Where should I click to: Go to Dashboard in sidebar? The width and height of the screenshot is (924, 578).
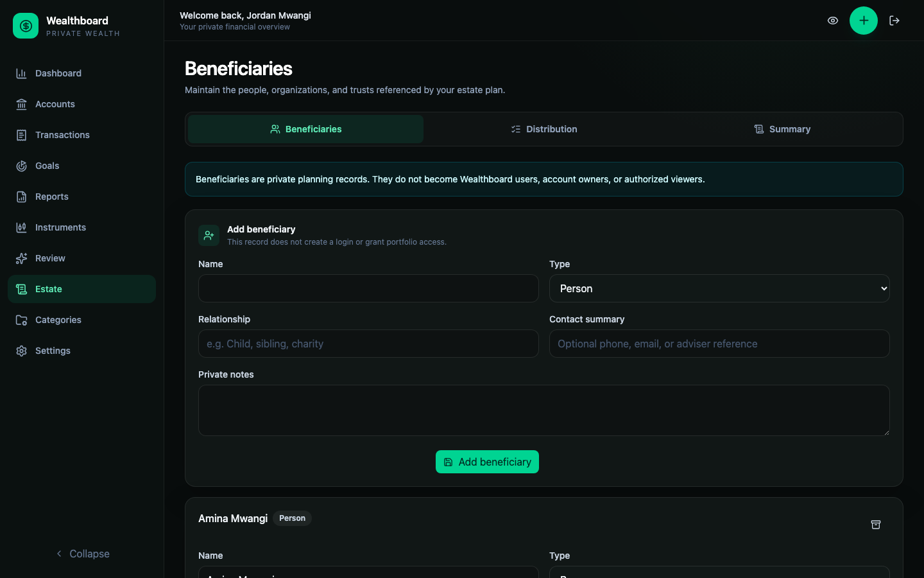(81, 73)
